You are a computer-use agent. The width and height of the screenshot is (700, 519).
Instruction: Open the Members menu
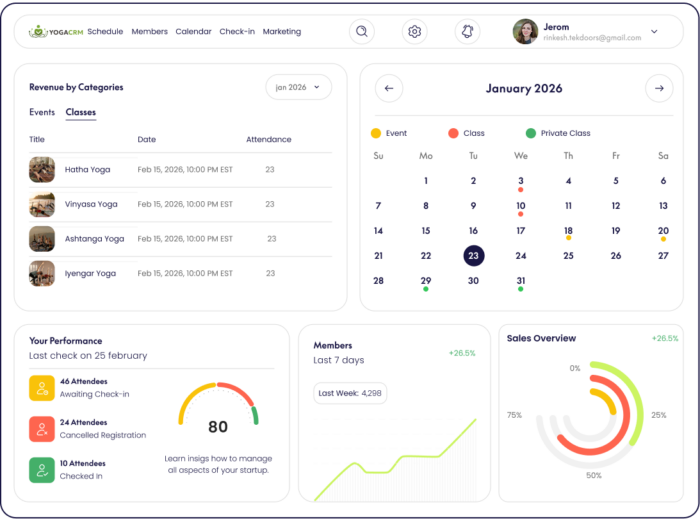150,31
